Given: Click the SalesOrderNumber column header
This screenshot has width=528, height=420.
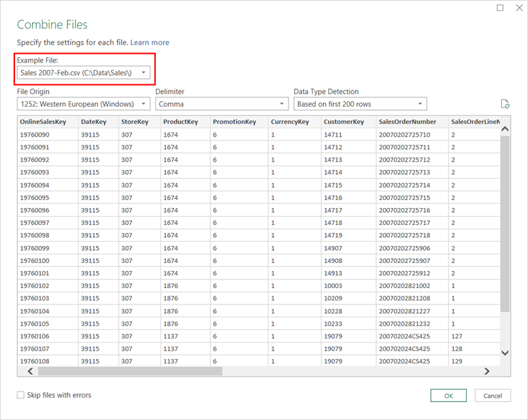Looking at the screenshot, I should click(x=410, y=122).
